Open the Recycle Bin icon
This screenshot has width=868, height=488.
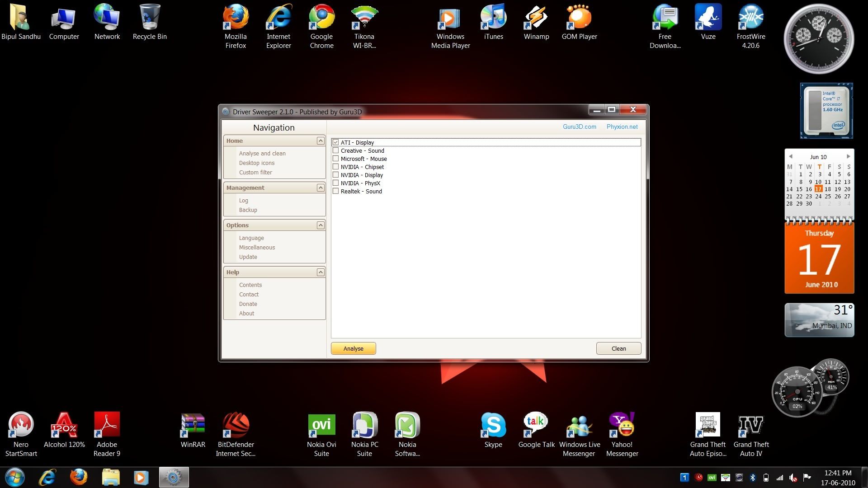[x=150, y=22]
